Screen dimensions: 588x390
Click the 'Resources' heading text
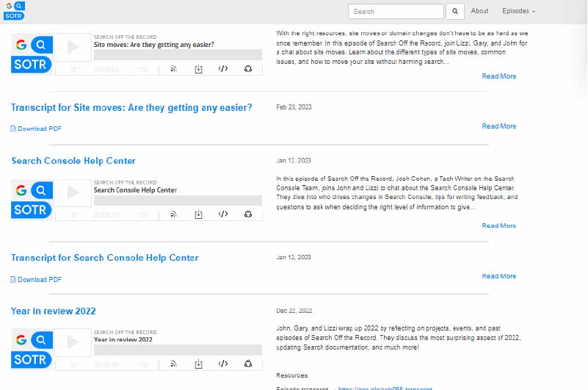point(291,375)
